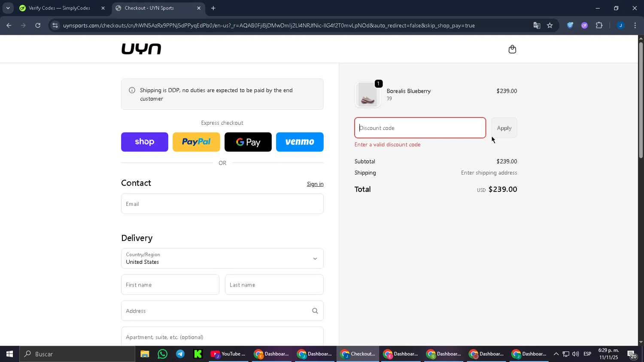Open the Bitwarden shield extension icon
The height and width of the screenshot is (362, 644).
point(570,25)
